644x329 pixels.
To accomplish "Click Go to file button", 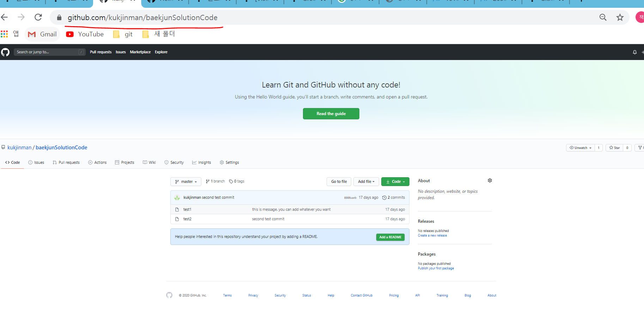I will point(339,181).
